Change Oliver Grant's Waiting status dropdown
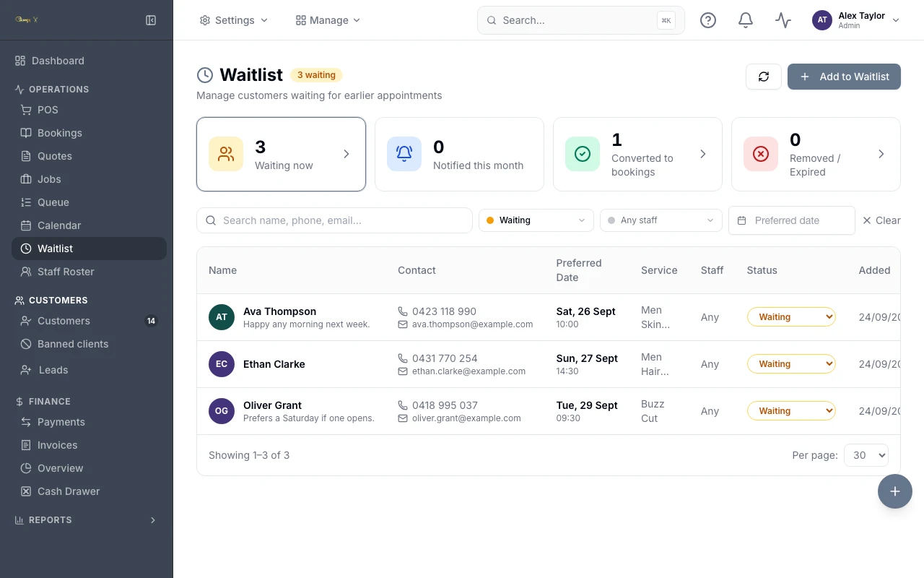The image size is (924, 578). point(791,411)
